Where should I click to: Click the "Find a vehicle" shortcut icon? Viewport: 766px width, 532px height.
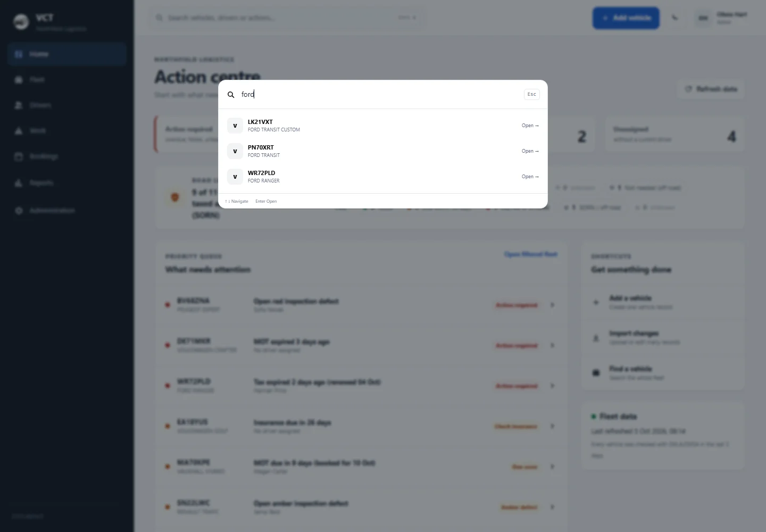(x=596, y=373)
